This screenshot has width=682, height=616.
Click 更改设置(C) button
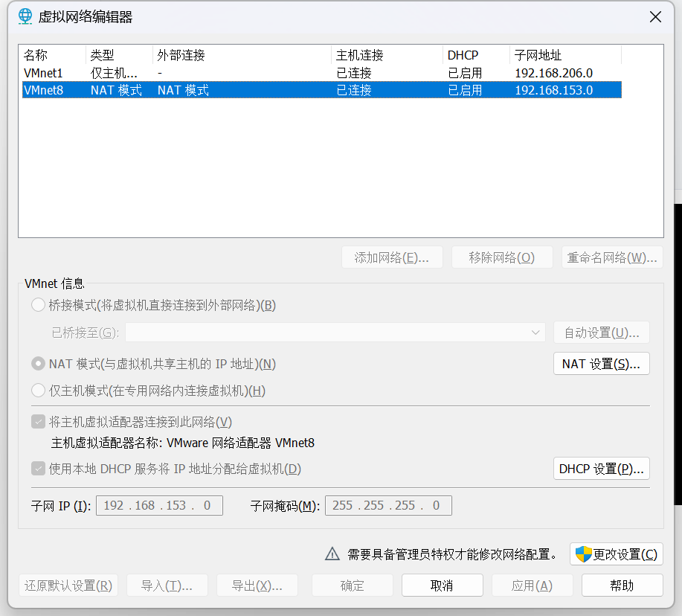point(617,554)
